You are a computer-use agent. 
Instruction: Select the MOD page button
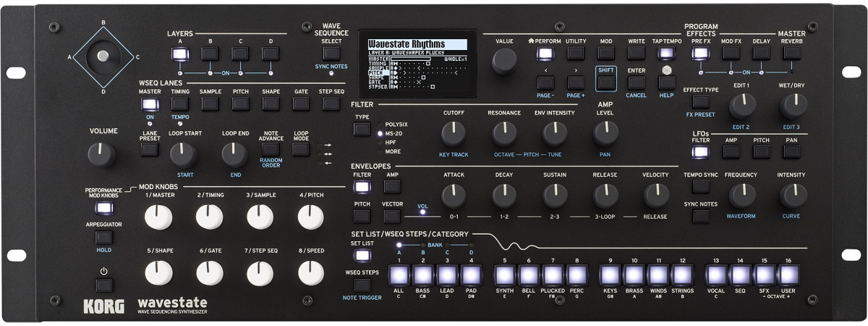click(606, 54)
